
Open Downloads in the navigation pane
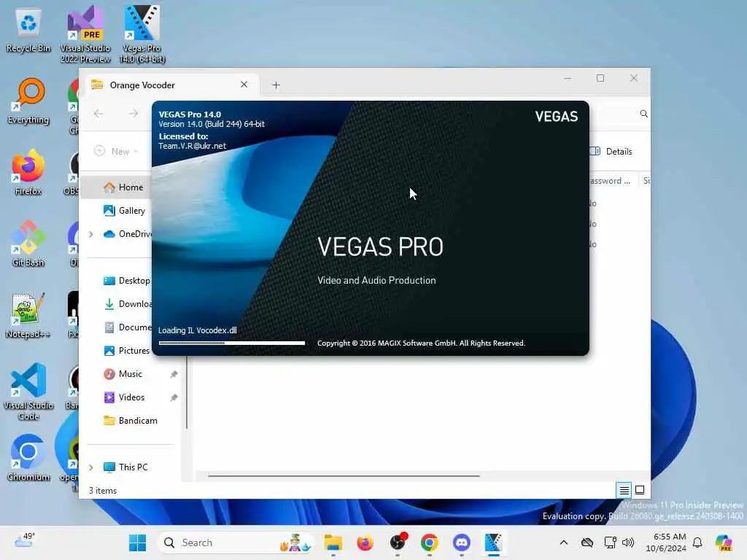[x=128, y=304]
